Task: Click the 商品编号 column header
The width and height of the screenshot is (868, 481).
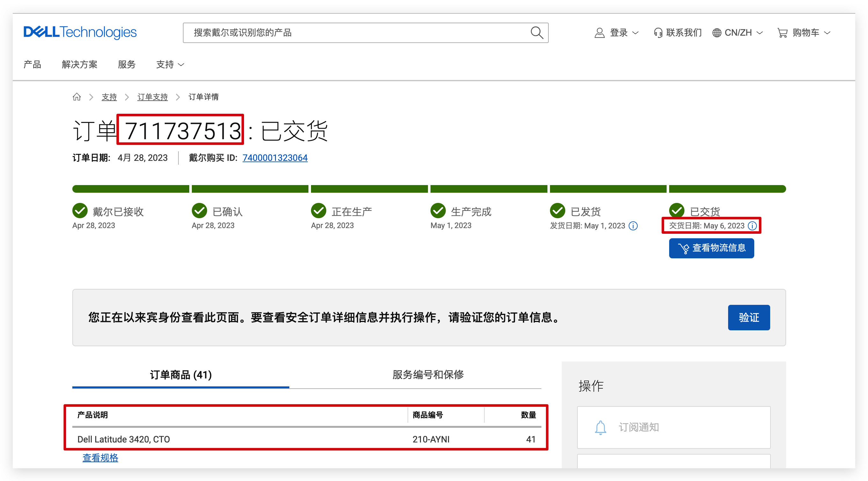Action: pyautogui.click(x=428, y=415)
